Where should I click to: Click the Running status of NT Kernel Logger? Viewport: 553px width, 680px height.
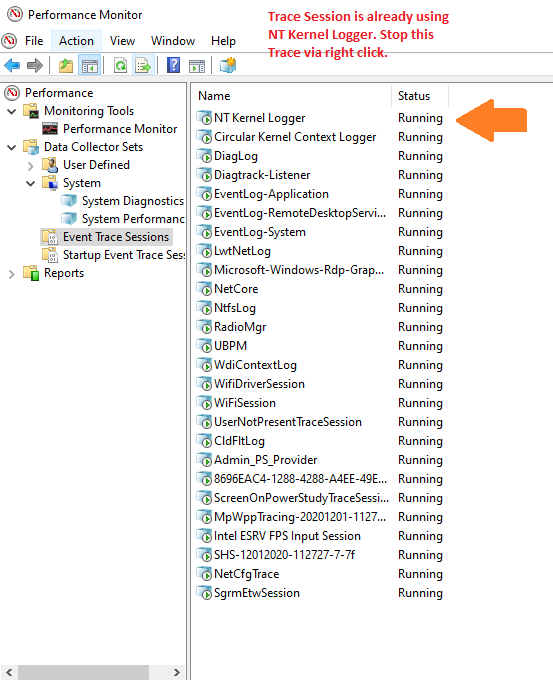[x=420, y=118]
